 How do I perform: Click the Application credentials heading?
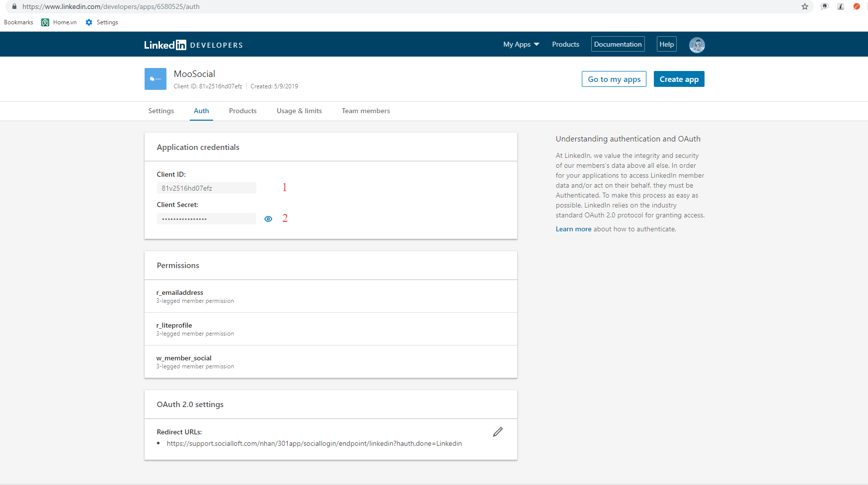[x=198, y=147]
